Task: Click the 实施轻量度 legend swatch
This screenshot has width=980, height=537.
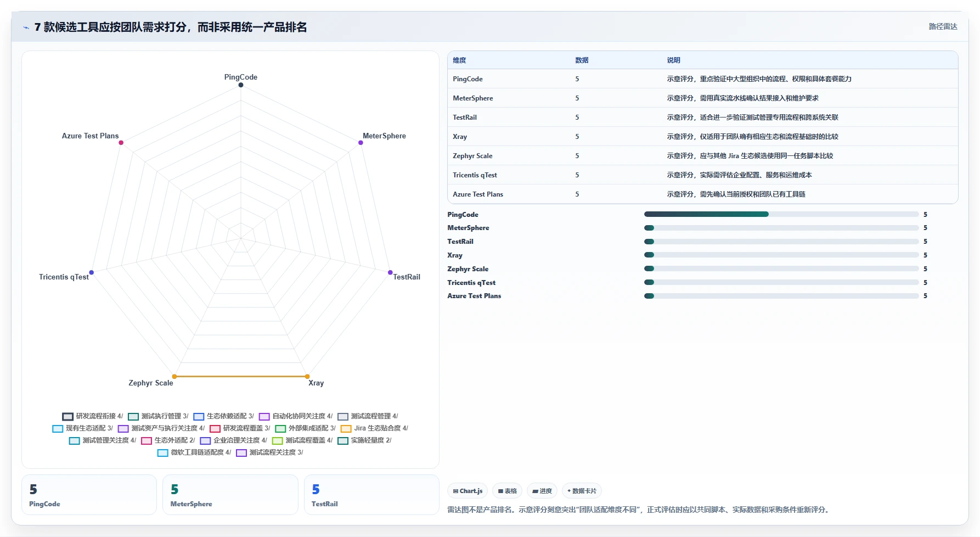Action: coord(343,440)
